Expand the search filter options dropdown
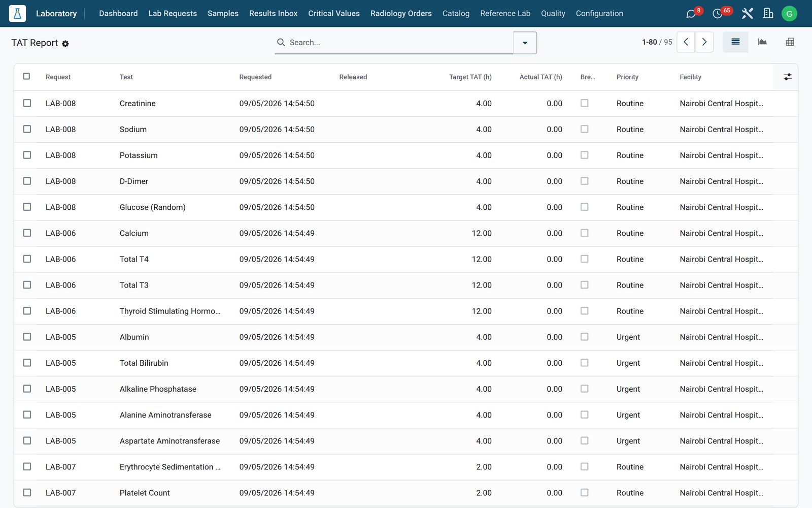This screenshot has width=812, height=508. click(x=525, y=43)
